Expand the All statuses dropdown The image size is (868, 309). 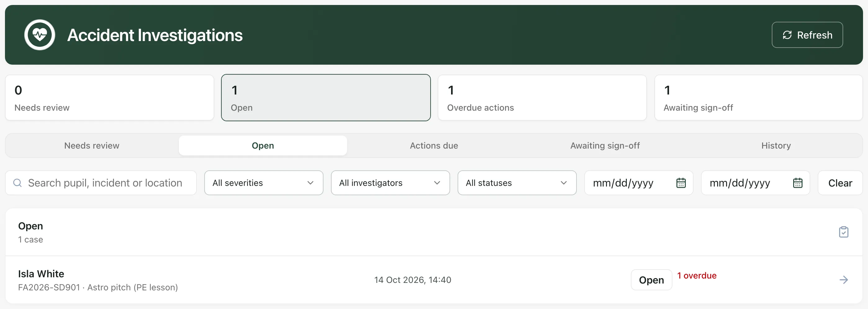pyautogui.click(x=517, y=183)
